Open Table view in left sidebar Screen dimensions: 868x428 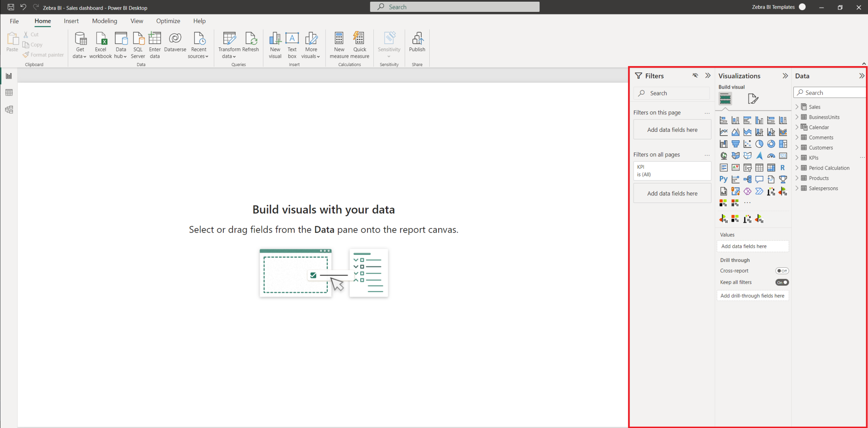pyautogui.click(x=9, y=93)
